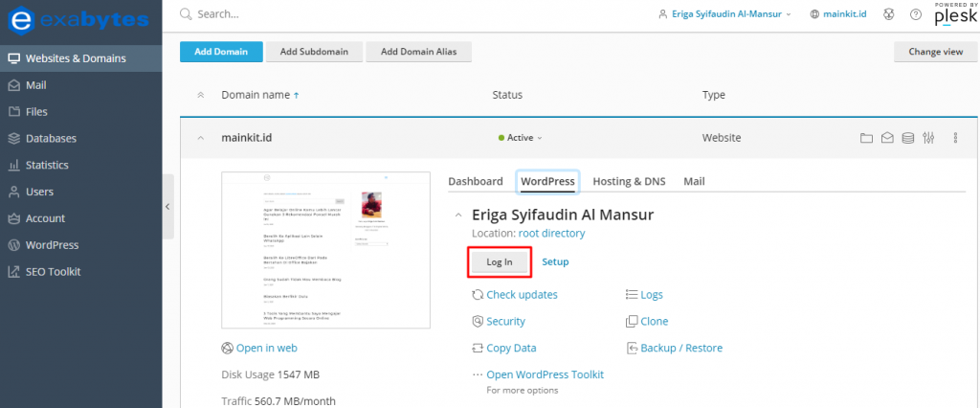Click the Clone link
This screenshot has width=980, height=408.
(655, 321)
